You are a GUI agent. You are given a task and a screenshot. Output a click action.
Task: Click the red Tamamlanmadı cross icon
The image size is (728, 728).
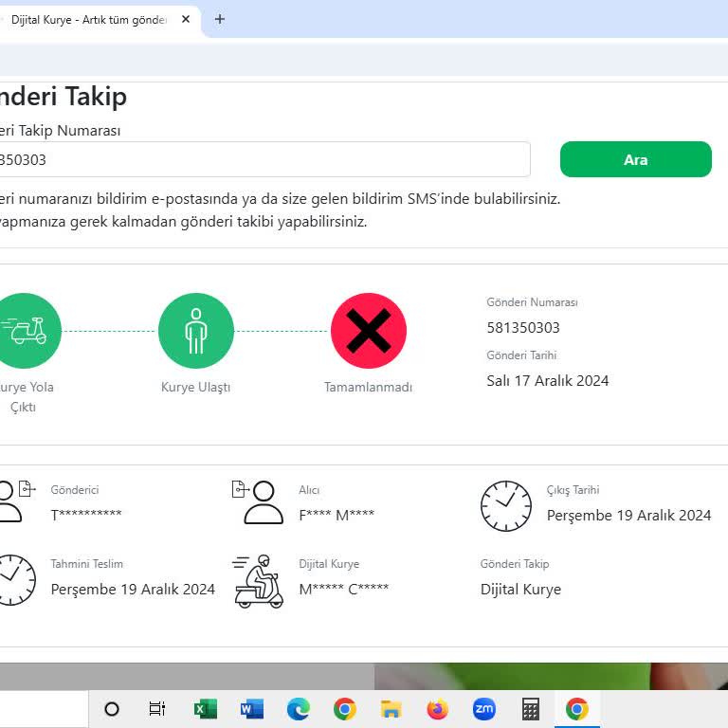pyautogui.click(x=369, y=331)
